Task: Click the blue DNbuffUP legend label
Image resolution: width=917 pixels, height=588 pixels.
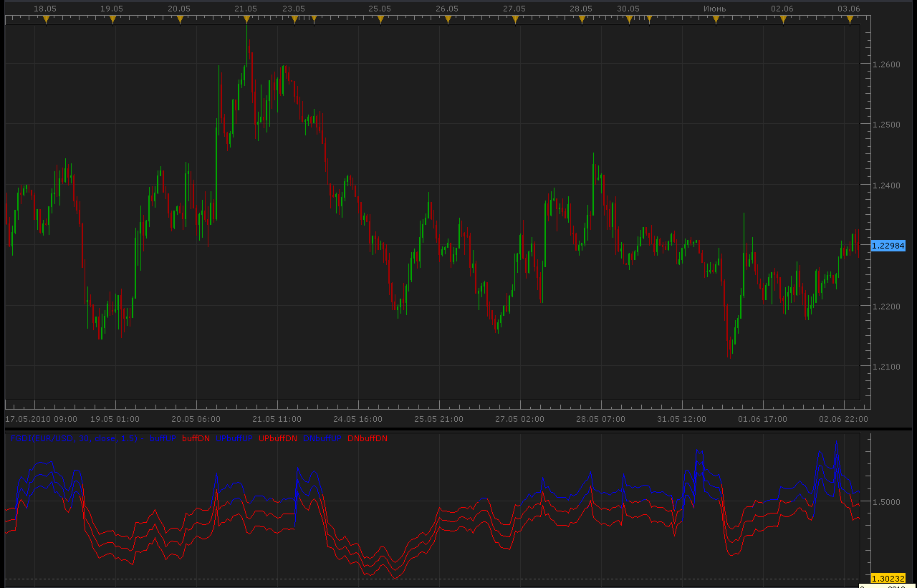Action: click(x=322, y=438)
